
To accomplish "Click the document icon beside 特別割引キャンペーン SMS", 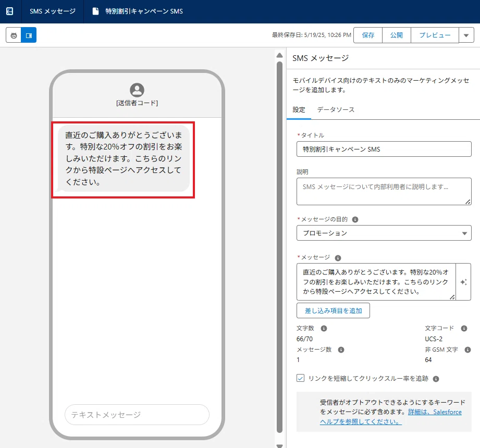I will pyautogui.click(x=96, y=11).
